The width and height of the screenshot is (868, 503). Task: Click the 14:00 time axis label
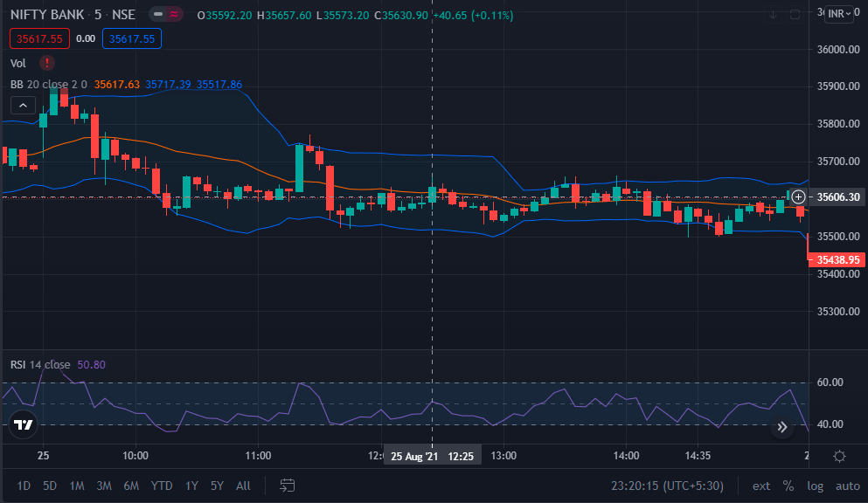coord(626,456)
